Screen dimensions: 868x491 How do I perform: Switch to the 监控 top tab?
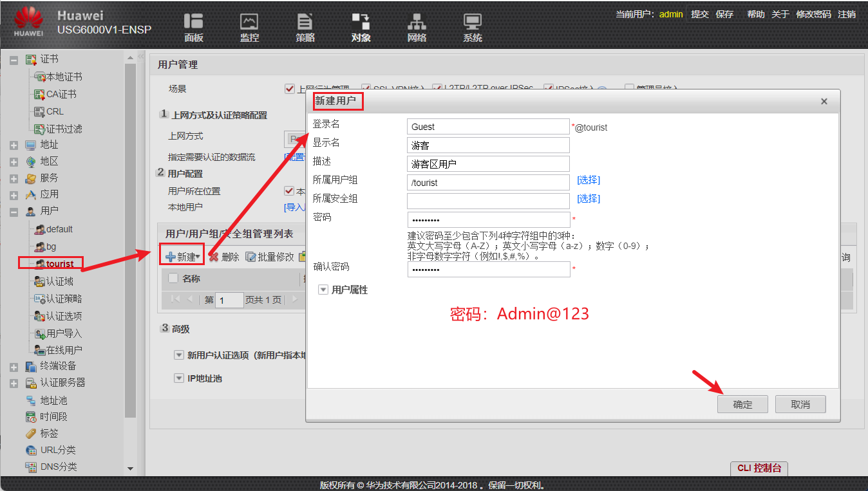click(249, 28)
